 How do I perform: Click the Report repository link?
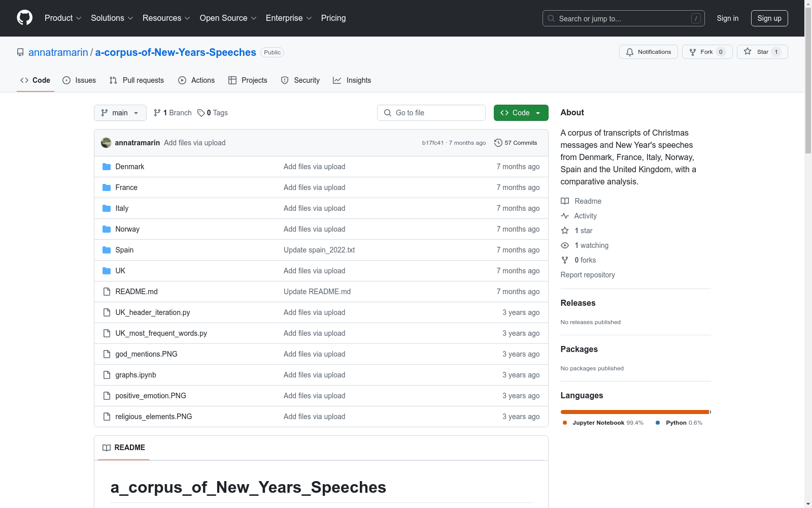click(588, 275)
